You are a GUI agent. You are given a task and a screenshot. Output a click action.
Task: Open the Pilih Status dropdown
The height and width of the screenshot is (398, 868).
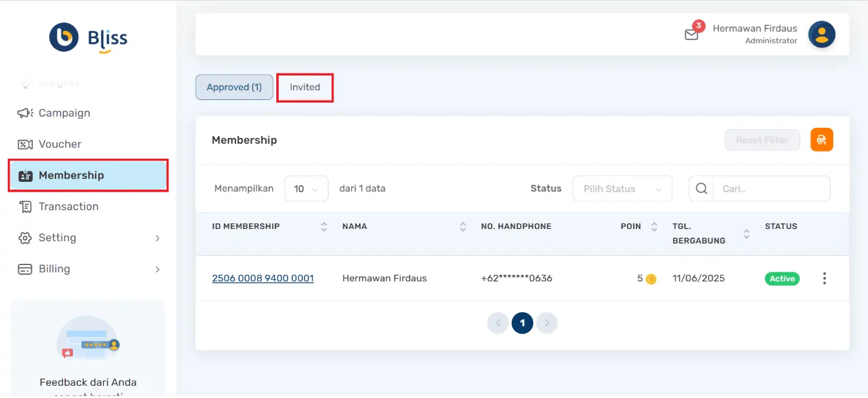click(622, 189)
